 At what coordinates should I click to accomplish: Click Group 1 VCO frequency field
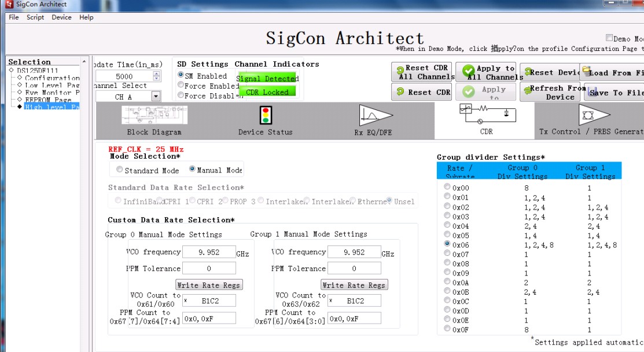click(x=355, y=252)
